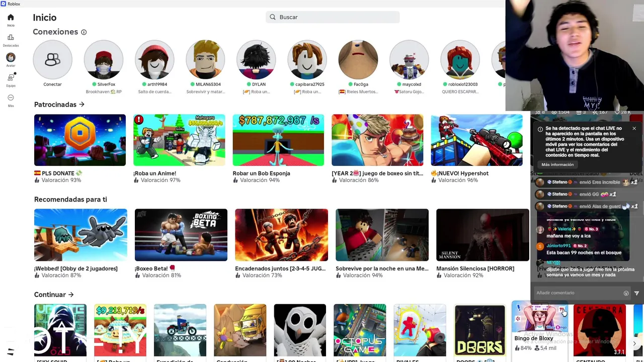Open Encadenados juntos game thumbnail
Screen dimensions: 644x362
[281, 235]
